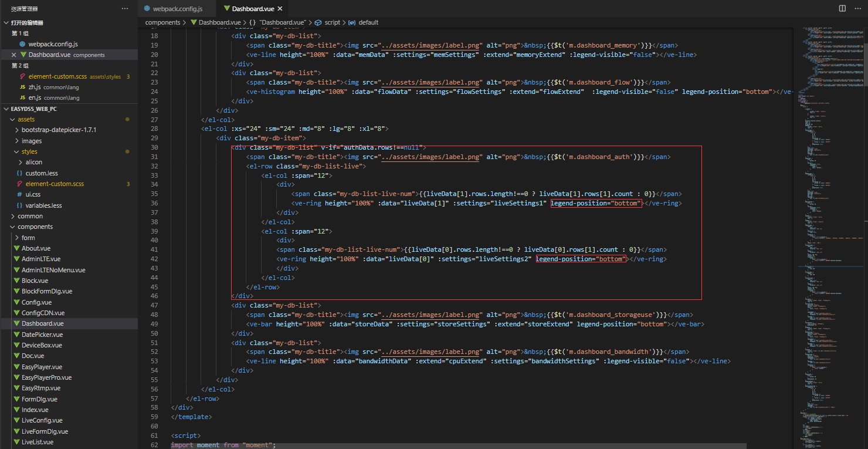Viewport: 868px width, 449px height.
Task: Open ui.css file
Action: point(69,194)
